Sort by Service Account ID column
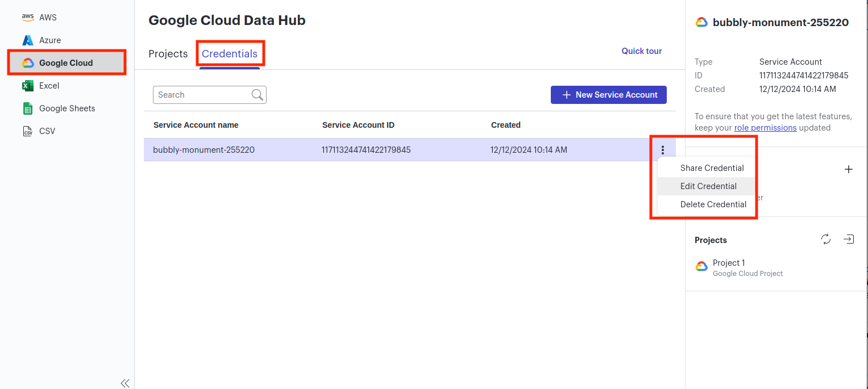Image resolution: width=868 pixels, height=389 pixels. click(358, 125)
